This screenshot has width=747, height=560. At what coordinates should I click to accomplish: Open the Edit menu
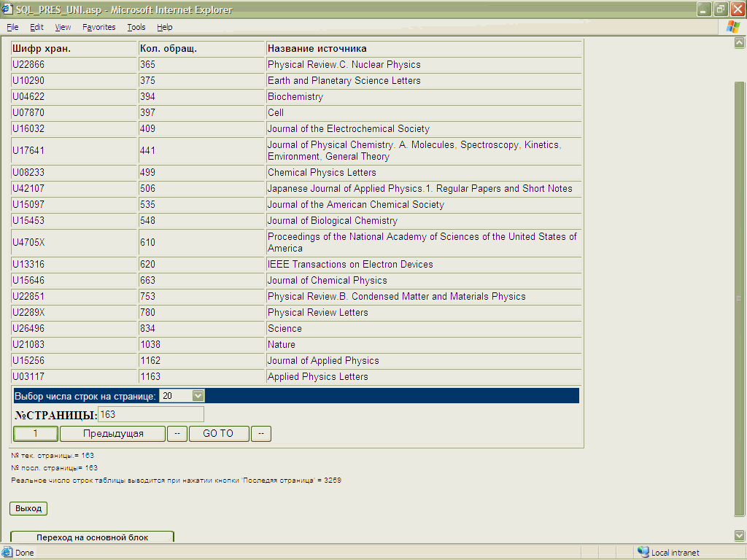[x=36, y=27]
